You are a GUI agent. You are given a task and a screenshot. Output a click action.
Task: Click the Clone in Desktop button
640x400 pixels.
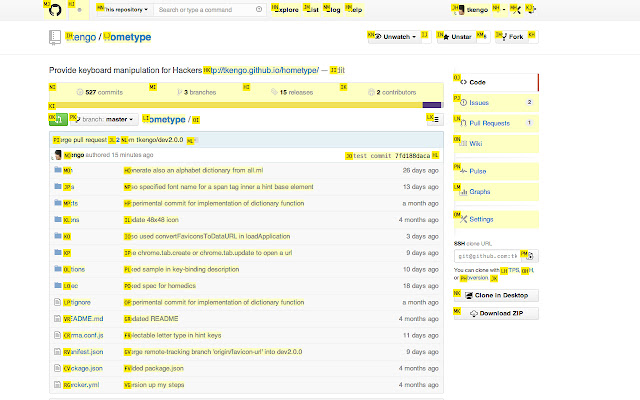[496, 296]
